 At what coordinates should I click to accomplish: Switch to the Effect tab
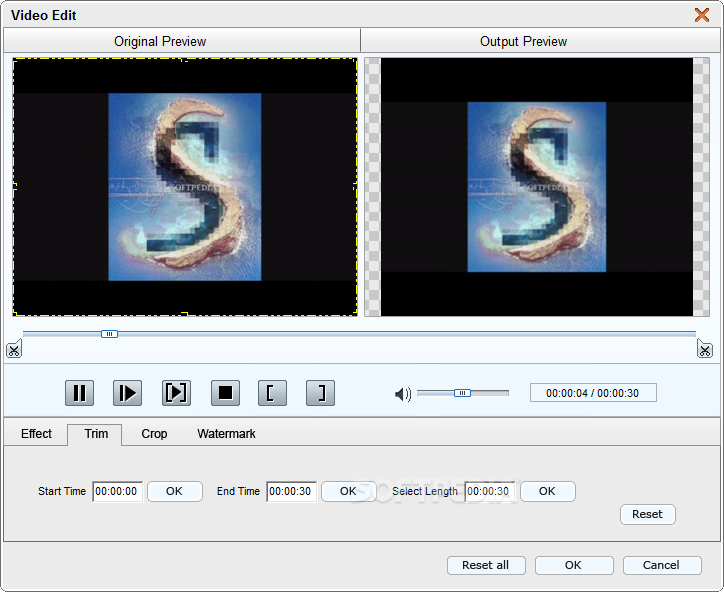(x=36, y=434)
